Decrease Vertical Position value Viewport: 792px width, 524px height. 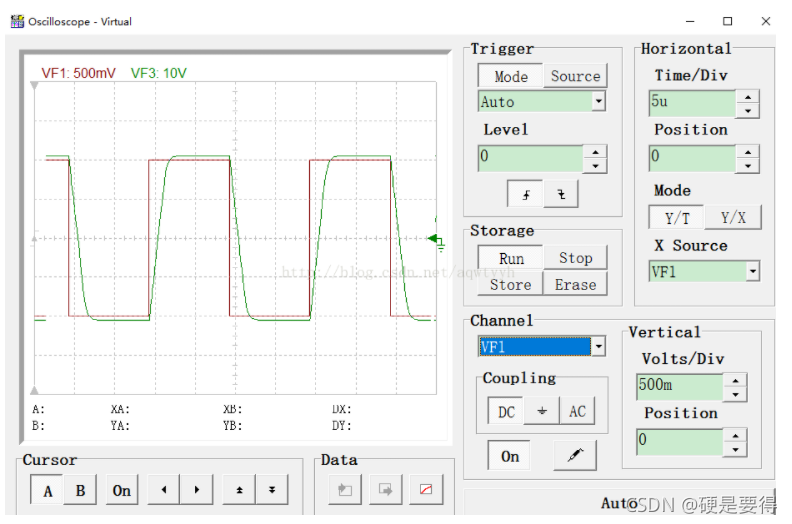[735, 449]
